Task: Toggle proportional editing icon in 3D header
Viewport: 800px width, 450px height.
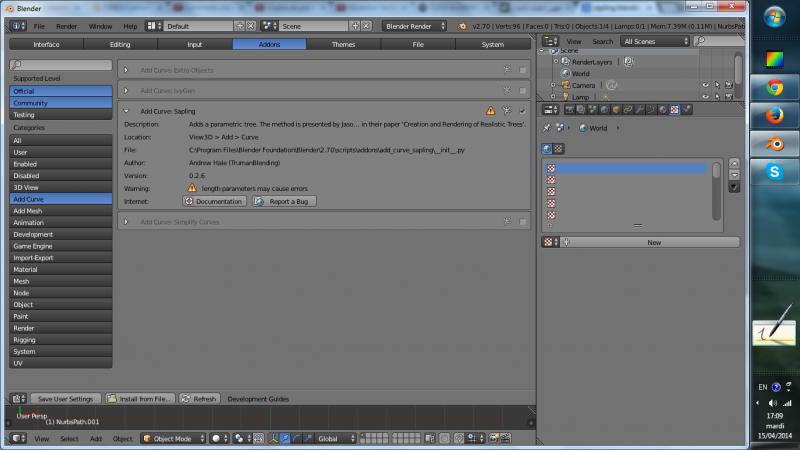Action: tap(444, 438)
